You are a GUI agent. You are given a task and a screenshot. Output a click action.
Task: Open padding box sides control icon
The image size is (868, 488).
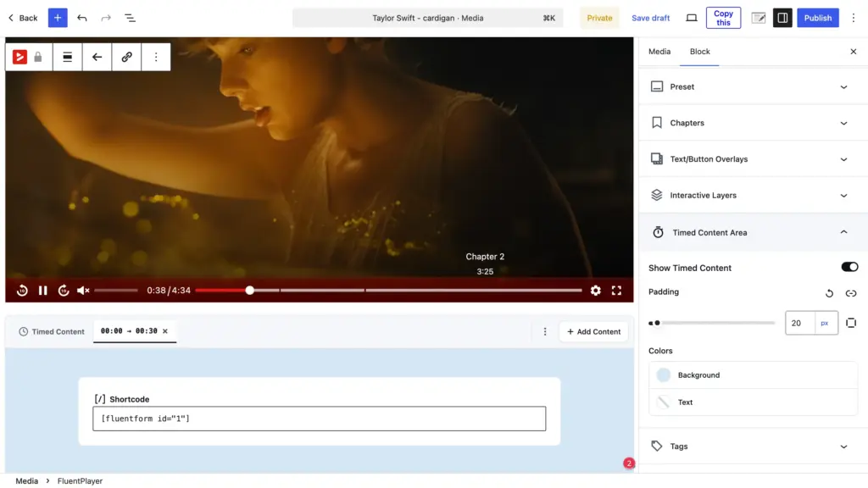[851, 323]
